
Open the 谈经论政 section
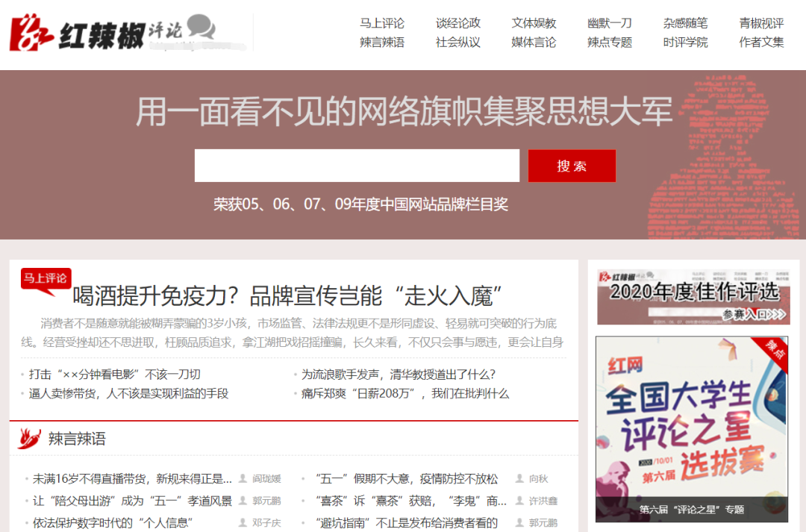[x=457, y=22]
